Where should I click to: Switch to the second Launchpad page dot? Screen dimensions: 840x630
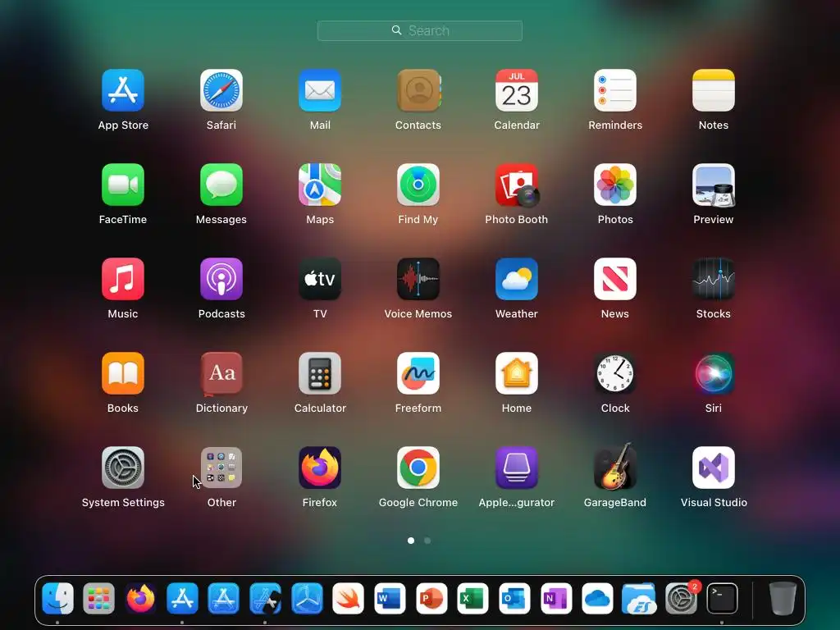427,541
